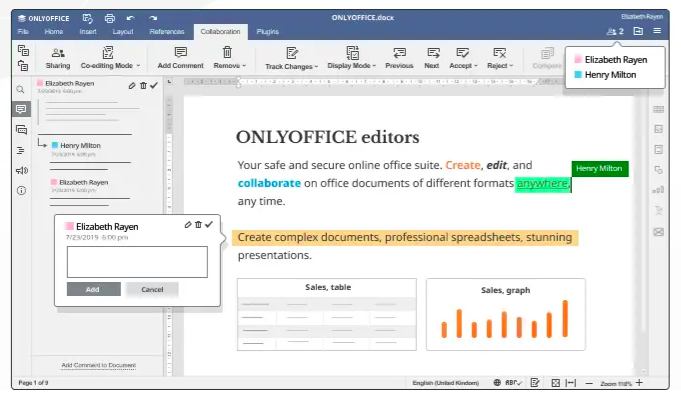Open the set text language globe icon
Image resolution: width=681 pixels, height=401 pixels.
tap(497, 383)
